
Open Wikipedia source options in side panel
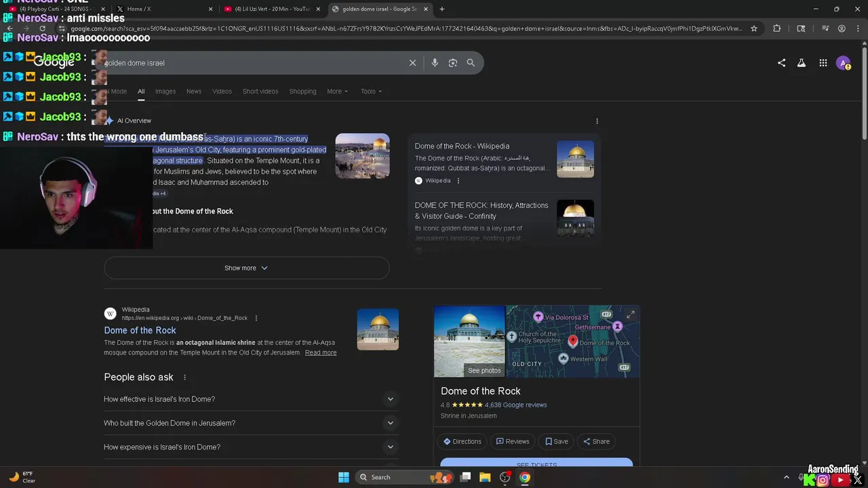coord(458,181)
